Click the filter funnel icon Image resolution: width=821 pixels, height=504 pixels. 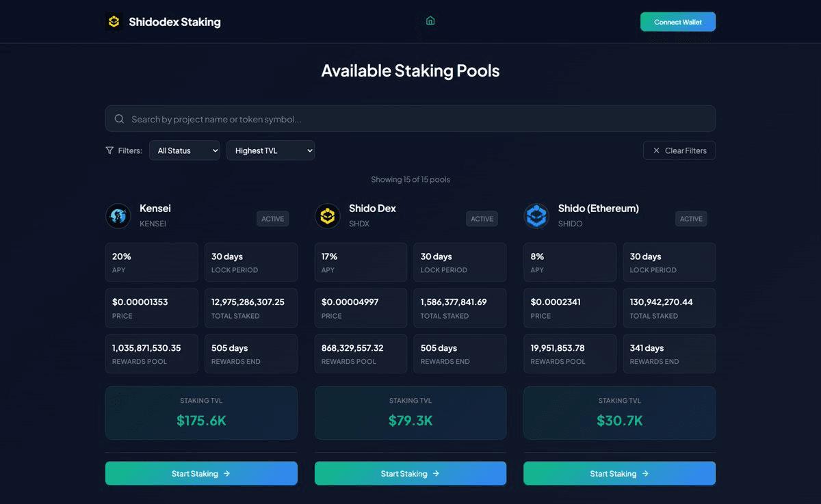[x=109, y=150]
